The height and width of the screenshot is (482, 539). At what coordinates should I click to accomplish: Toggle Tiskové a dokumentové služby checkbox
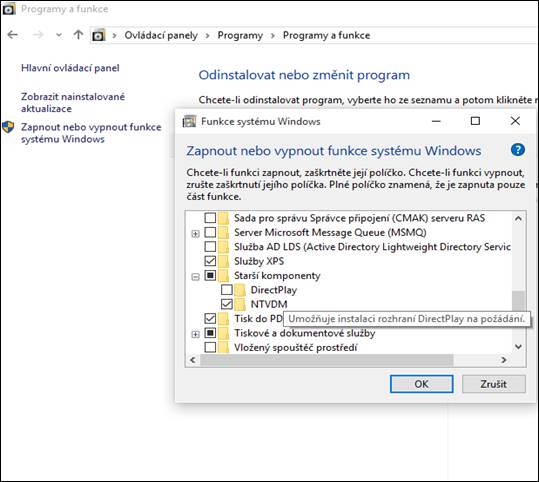click(x=210, y=333)
